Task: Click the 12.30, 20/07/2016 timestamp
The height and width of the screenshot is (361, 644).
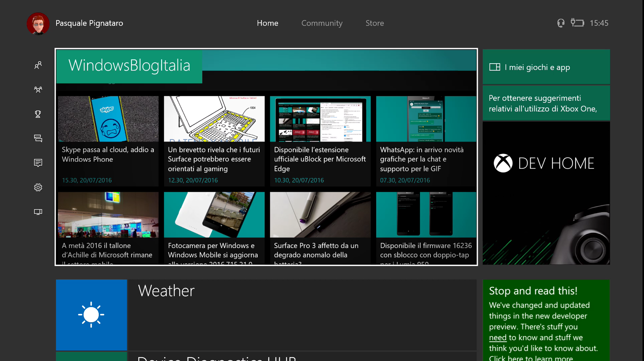Action: (193, 180)
